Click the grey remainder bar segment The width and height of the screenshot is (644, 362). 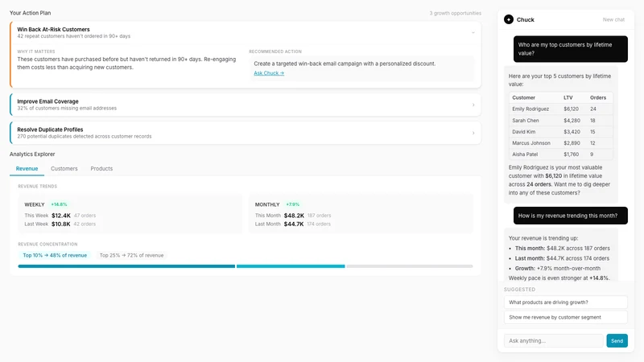click(x=410, y=266)
